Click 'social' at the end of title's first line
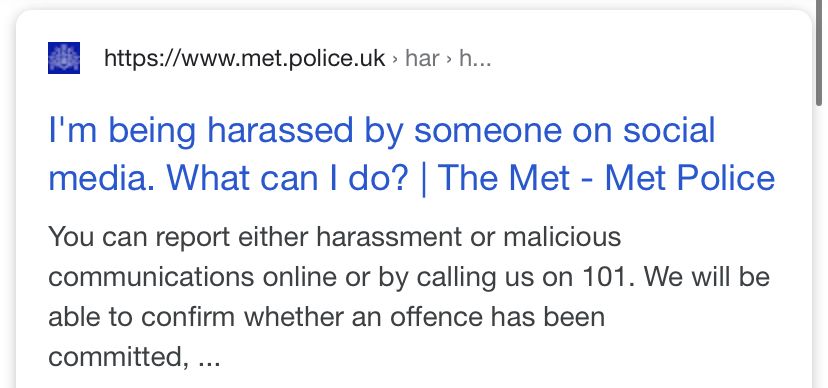Image resolution: width=828 pixels, height=388 pixels. click(x=669, y=130)
